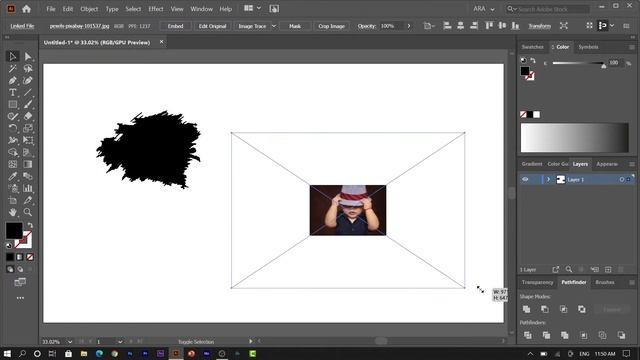Open Image Trace preset dropdown arrow
640x360 pixels.
(274, 26)
